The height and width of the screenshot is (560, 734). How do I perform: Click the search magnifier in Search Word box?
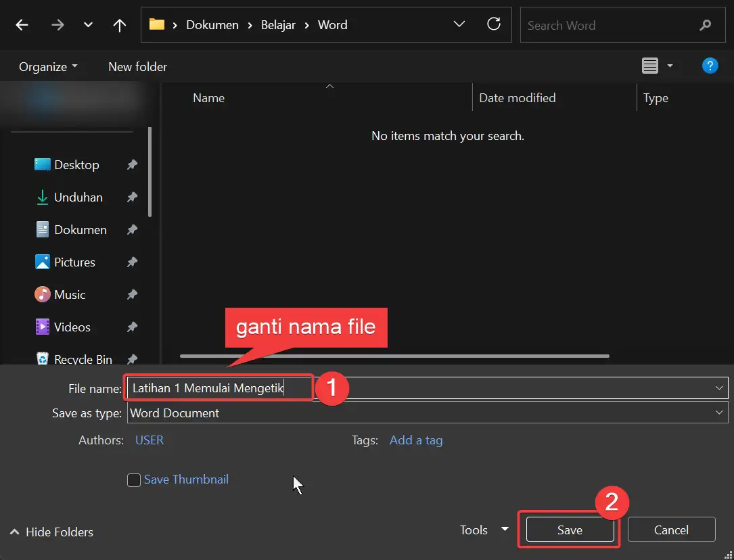coord(704,24)
